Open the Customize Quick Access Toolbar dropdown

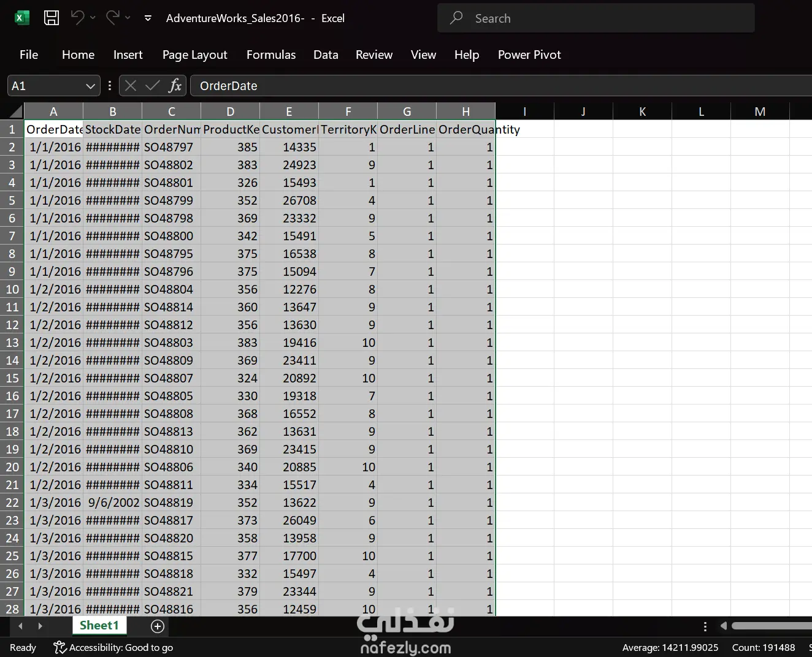coord(148,18)
